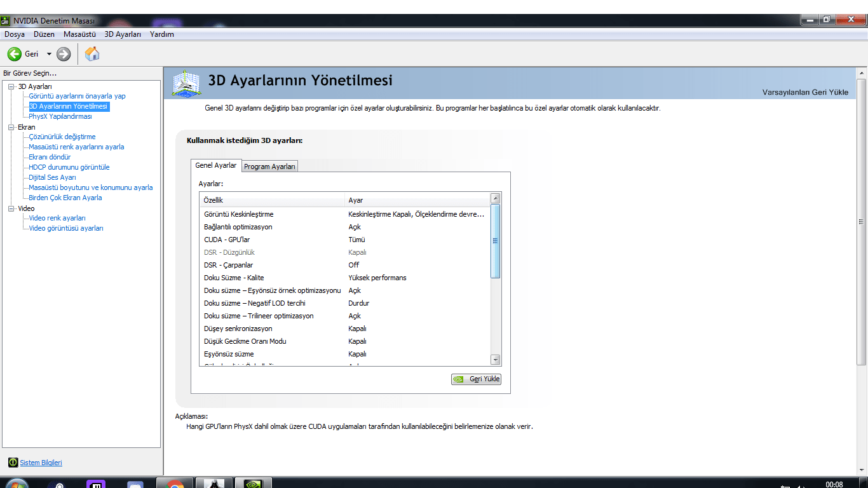Image resolution: width=868 pixels, height=488 pixels.
Task: Select the Görüntü Keskinleştirme setting row
Action: pyautogui.click(x=345, y=214)
